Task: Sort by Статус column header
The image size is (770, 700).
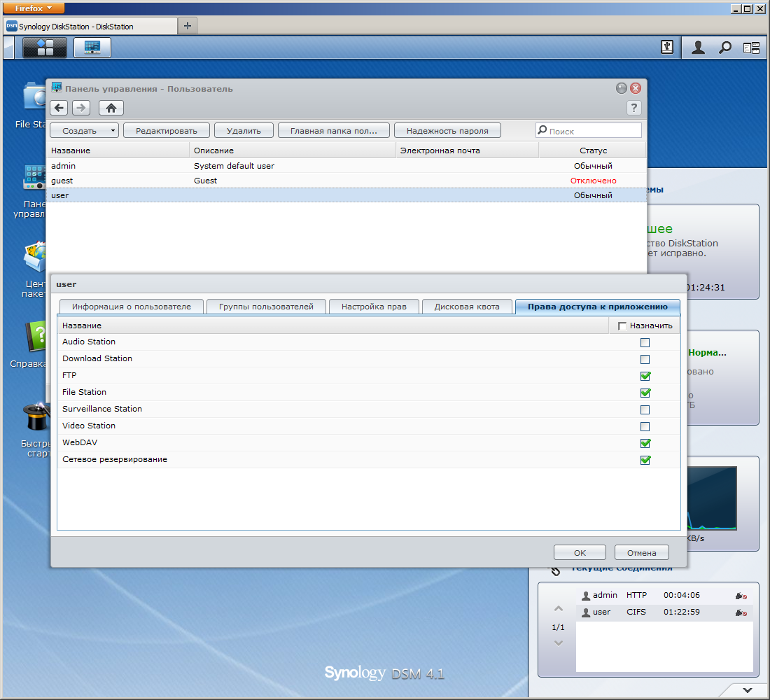Action: pyautogui.click(x=593, y=150)
